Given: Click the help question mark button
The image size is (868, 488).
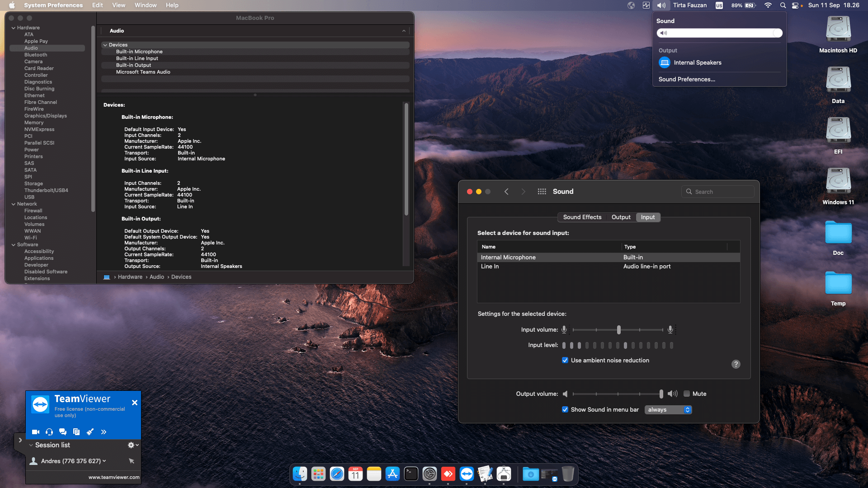Looking at the screenshot, I should click(736, 364).
